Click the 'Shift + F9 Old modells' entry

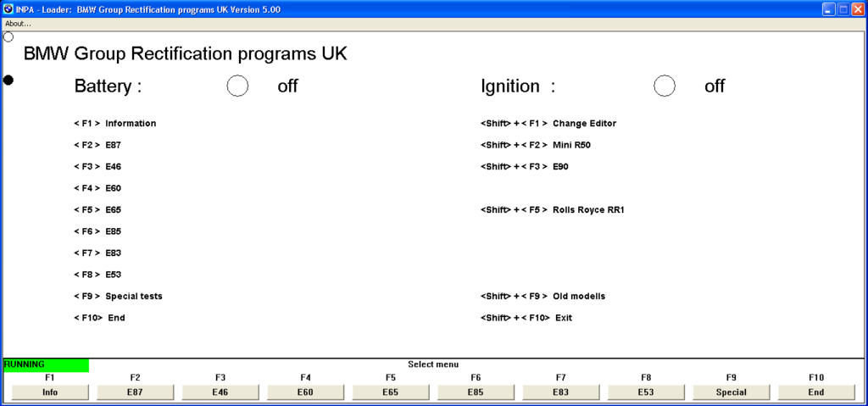point(543,297)
